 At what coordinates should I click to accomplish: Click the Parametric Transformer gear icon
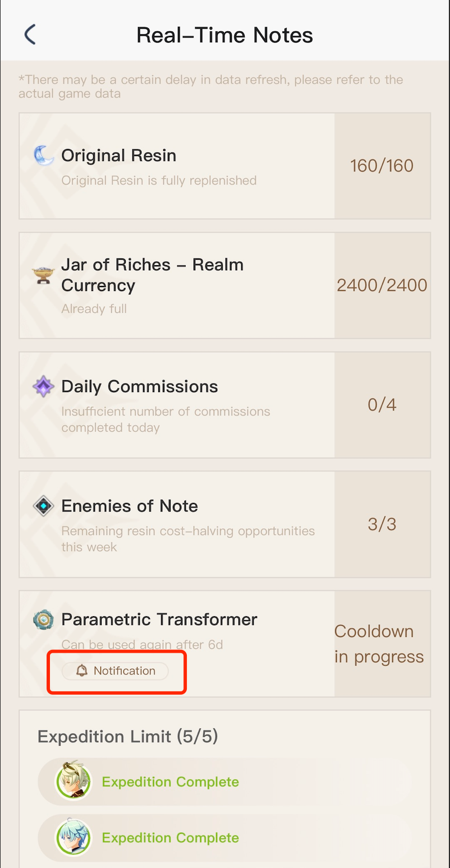coord(43,620)
